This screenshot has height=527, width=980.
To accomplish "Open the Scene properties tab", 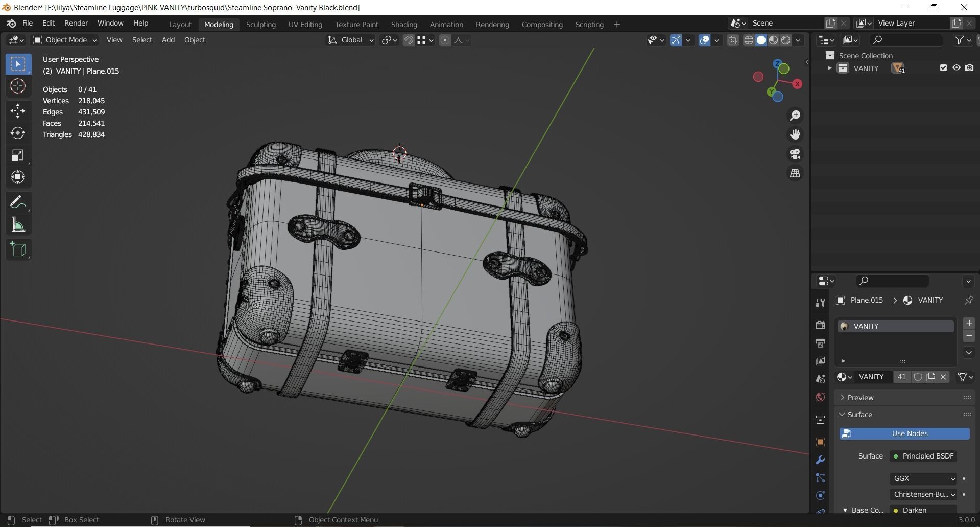I will [x=820, y=379].
